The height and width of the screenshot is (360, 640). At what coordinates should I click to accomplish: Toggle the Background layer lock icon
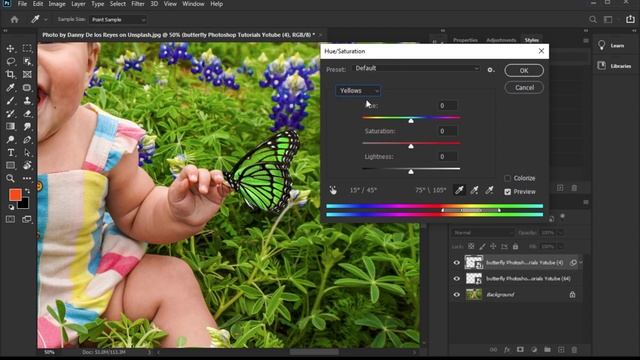pyautogui.click(x=572, y=294)
